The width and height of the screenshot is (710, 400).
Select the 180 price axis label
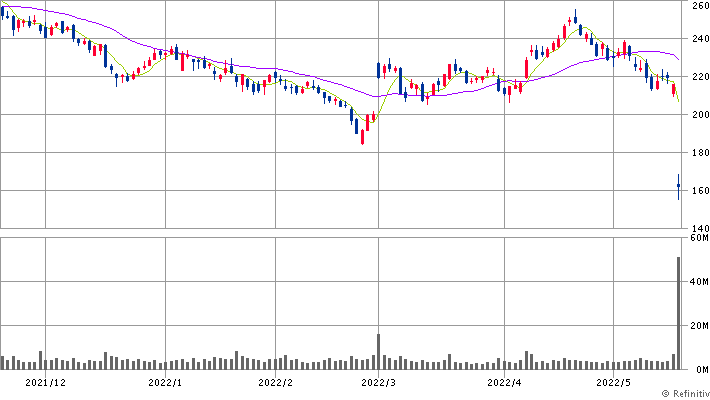click(x=699, y=153)
